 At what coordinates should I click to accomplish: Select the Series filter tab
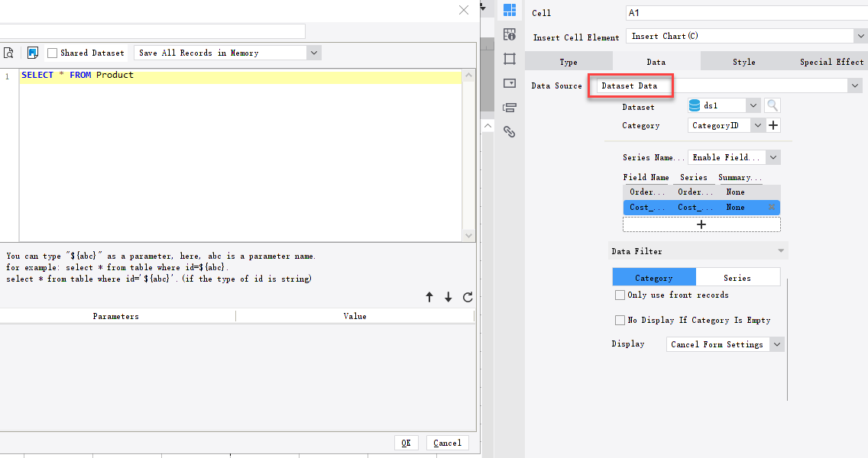pos(737,278)
